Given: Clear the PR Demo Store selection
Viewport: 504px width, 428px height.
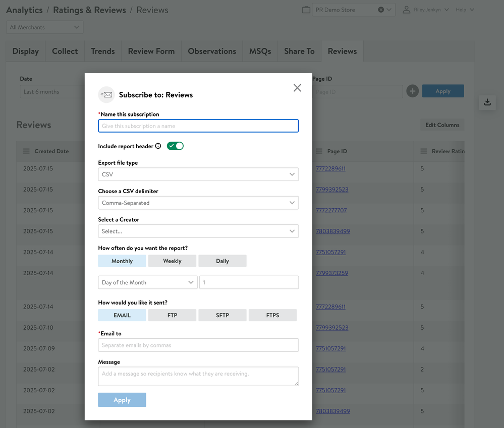Looking at the screenshot, I should click(x=381, y=10).
